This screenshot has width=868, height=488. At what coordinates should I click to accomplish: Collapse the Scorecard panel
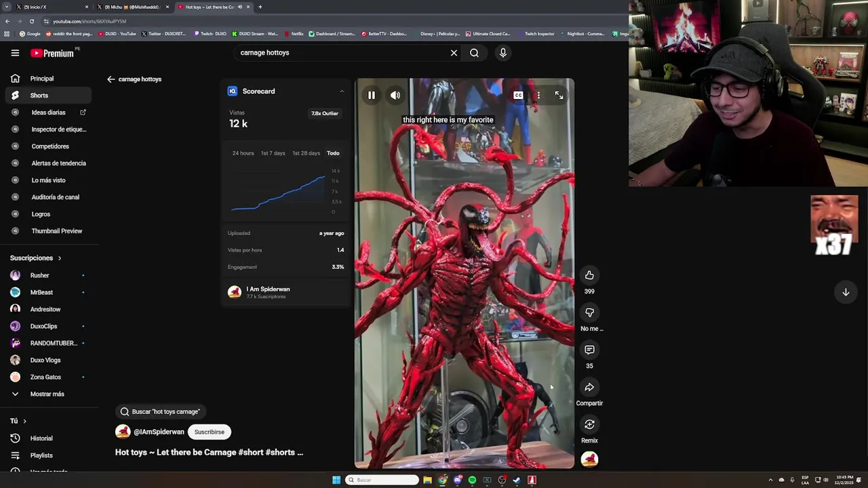tap(342, 91)
